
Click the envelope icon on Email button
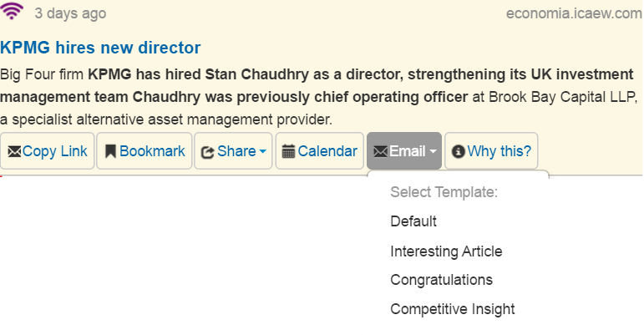[381, 152]
